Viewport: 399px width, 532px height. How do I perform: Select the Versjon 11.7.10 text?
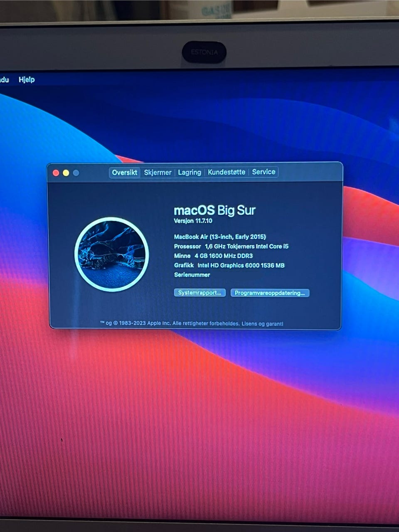coord(193,221)
